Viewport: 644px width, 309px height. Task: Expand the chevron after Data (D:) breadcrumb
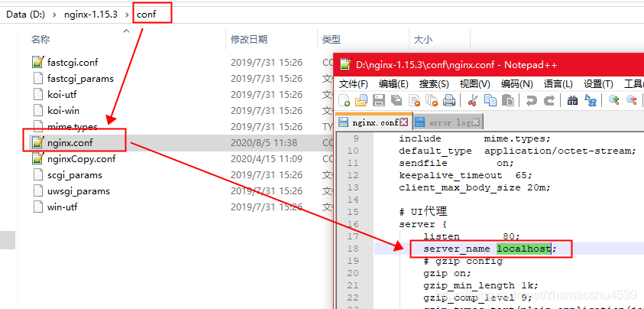[55, 15]
